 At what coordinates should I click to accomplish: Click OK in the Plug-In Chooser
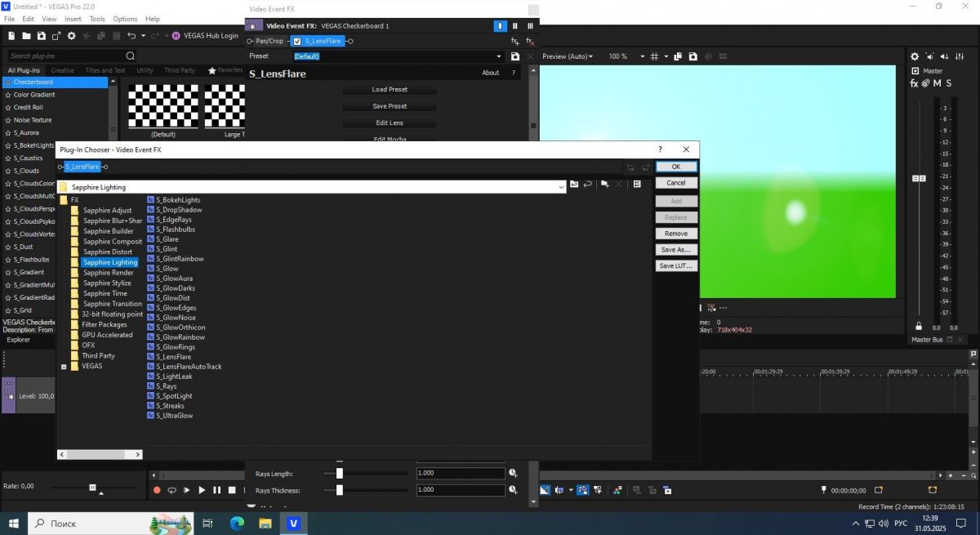[x=676, y=167]
